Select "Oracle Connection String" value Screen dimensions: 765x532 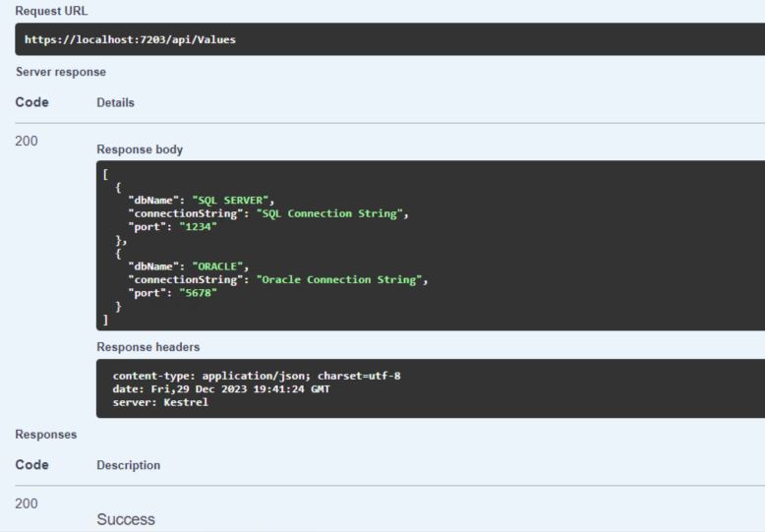pos(339,279)
